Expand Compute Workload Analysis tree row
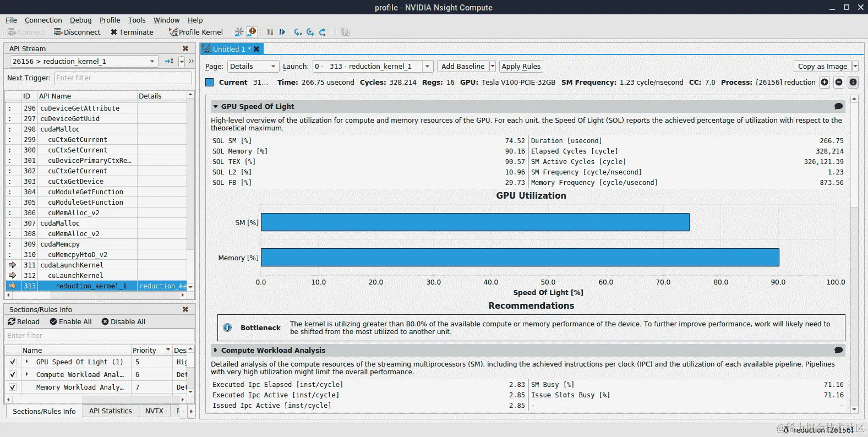This screenshot has width=868, height=437. tap(26, 374)
